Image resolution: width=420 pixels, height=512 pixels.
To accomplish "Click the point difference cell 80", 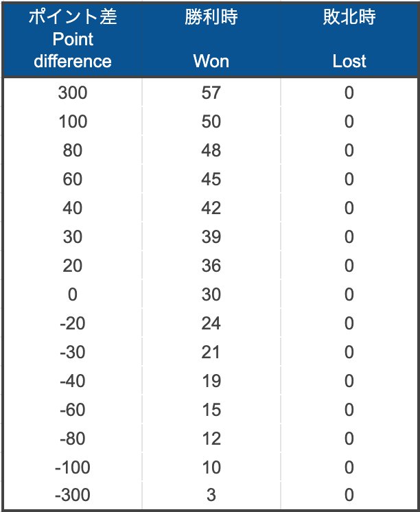I will pos(73,150).
